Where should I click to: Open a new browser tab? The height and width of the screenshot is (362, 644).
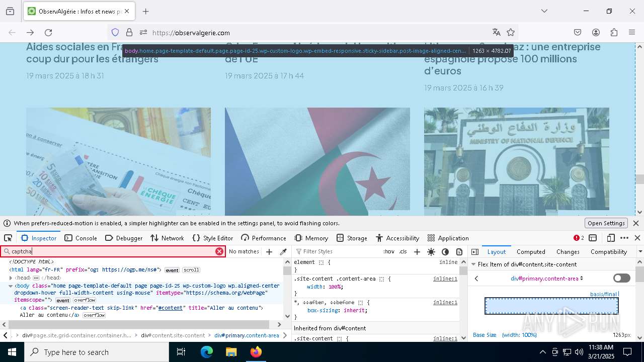tap(146, 11)
